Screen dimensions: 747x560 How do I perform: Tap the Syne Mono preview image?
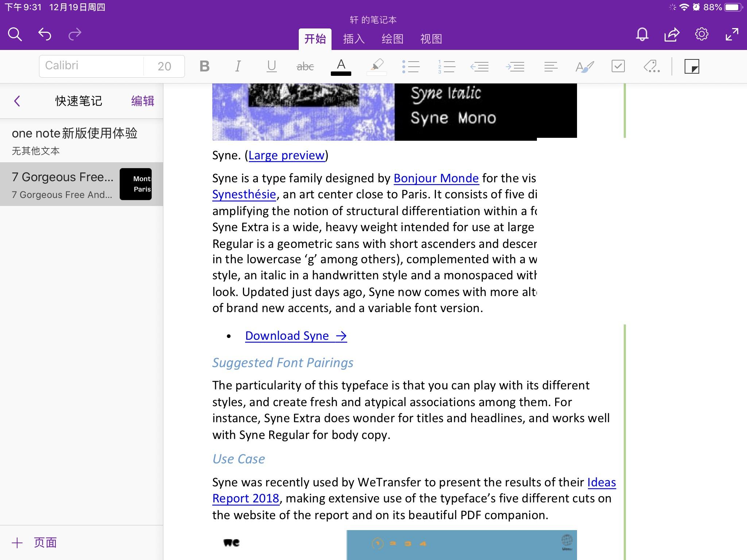[394, 112]
